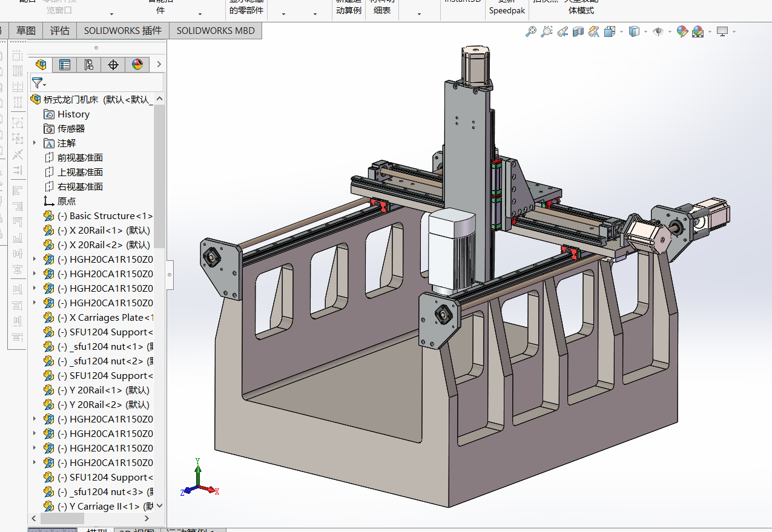
Task: Open the View Orientation dropdown arrow
Action: pos(622,31)
